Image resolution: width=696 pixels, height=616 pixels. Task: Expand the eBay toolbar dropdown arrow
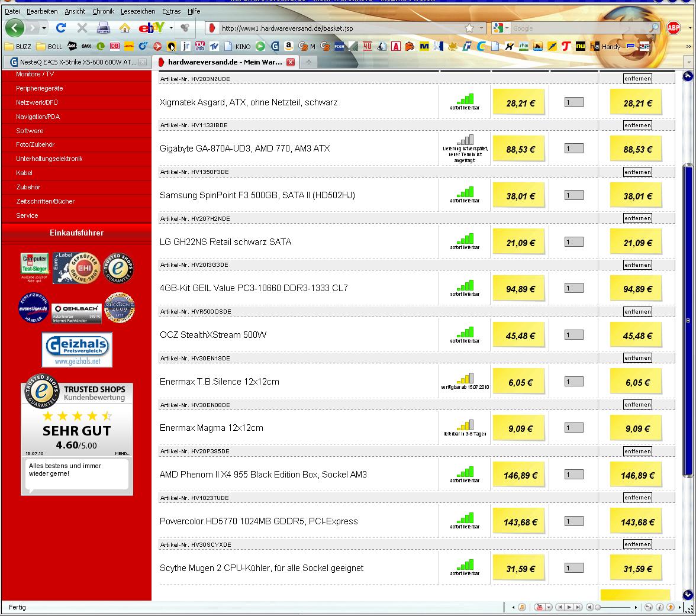[x=171, y=28]
